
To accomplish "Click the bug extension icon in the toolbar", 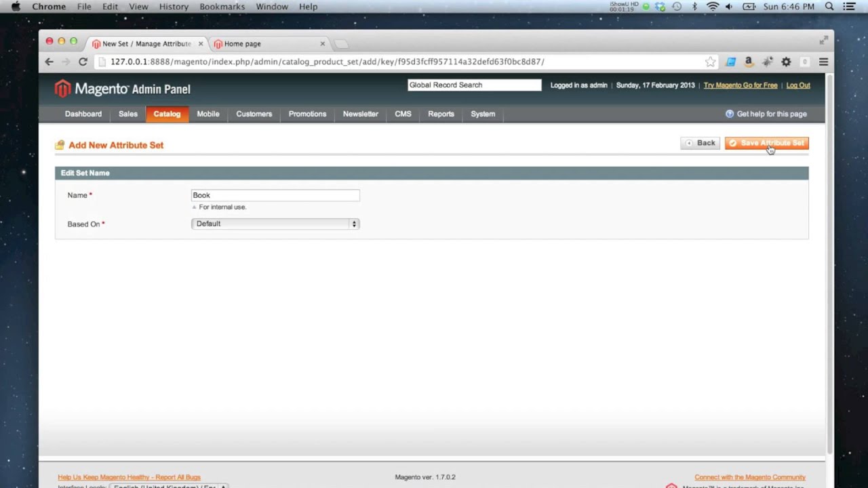I will click(768, 62).
